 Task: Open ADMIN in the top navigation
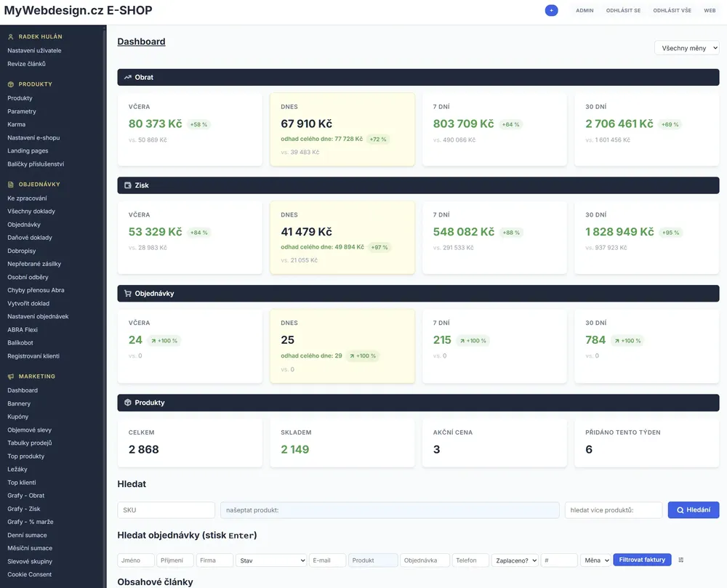pyautogui.click(x=585, y=10)
